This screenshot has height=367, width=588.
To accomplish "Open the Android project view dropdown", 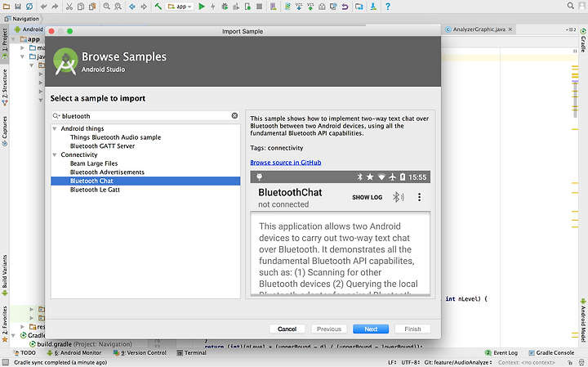I will [x=29, y=29].
